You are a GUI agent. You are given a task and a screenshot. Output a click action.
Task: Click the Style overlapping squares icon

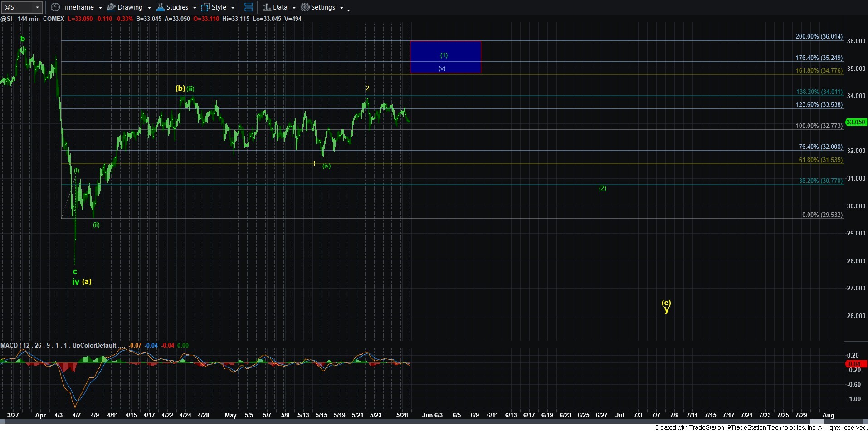(x=205, y=7)
